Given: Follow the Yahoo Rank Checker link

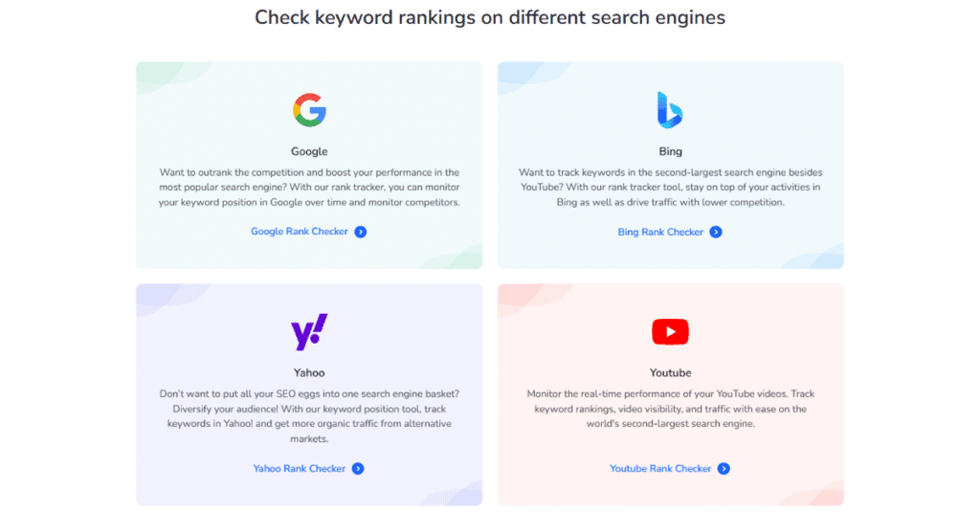Looking at the screenshot, I should point(299,469).
